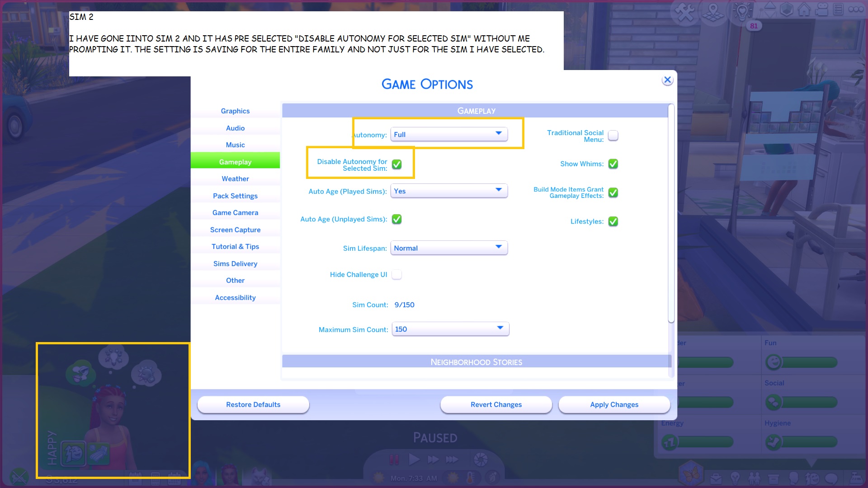868x488 pixels.
Task: Click the Restore Defaults button
Action: click(x=253, y=404)
